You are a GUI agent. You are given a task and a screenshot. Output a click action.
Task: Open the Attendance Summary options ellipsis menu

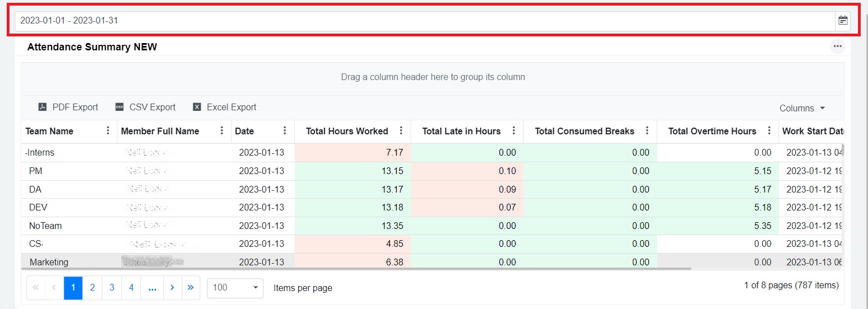[837, 46]
